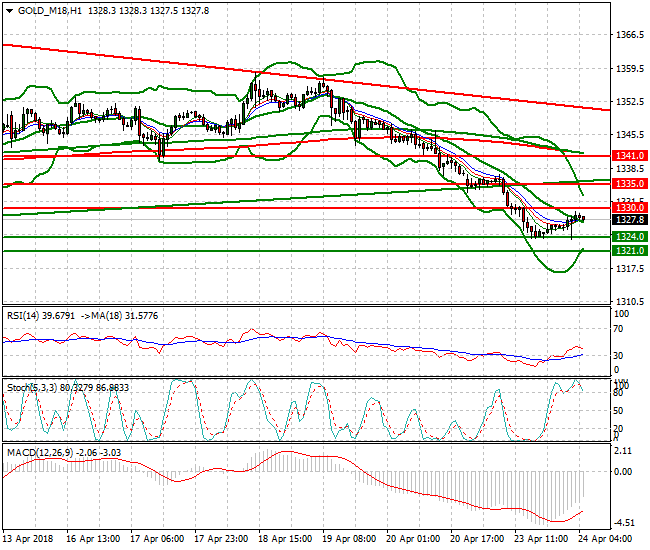Click the MACD scale value -4.51
Viewport: 650px width, 550px height.
point(623,523)
